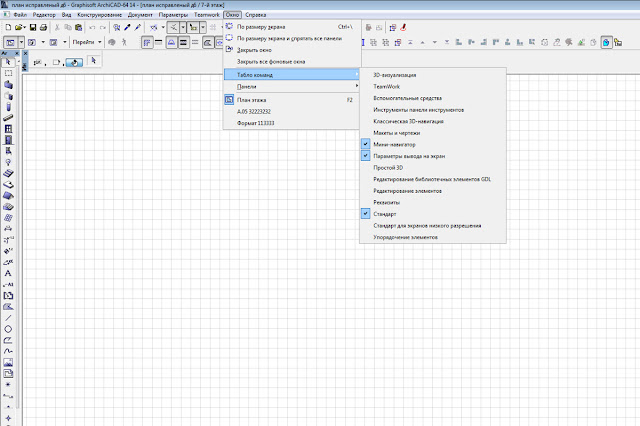
Task: Click the Open folder icon
Action: click(x=18, y=27)
